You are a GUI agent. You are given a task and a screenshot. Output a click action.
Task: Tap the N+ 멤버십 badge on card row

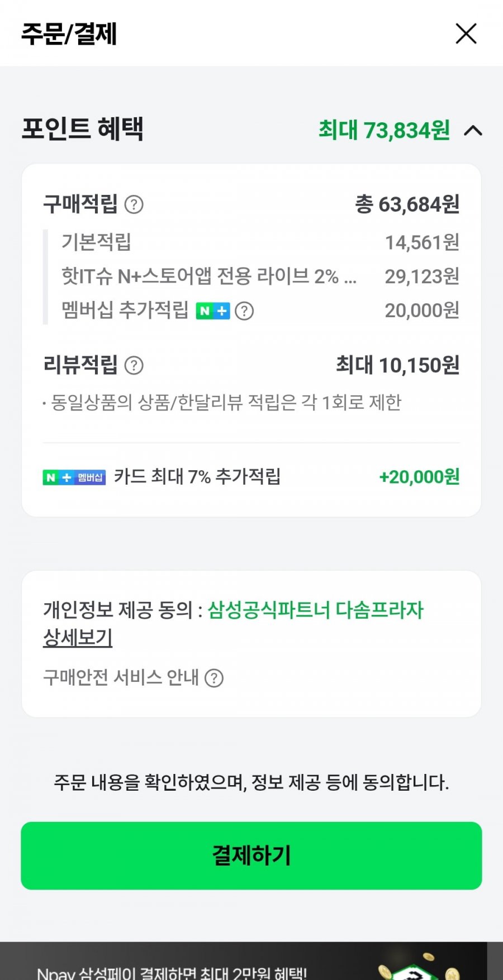point(74,477)
